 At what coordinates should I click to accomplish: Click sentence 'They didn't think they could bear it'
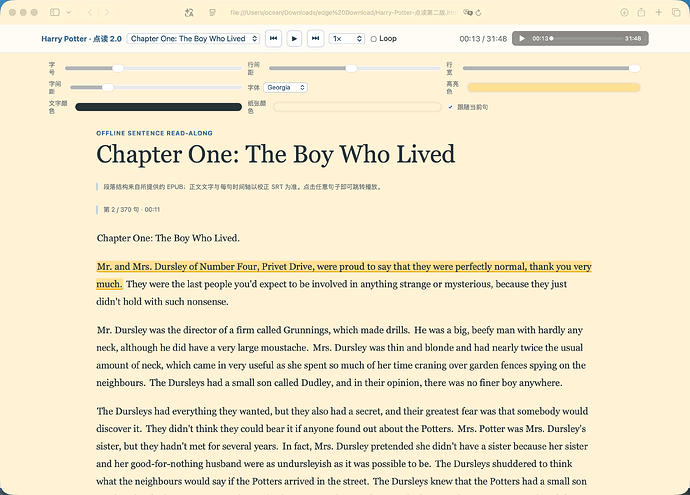coord(299,429)
